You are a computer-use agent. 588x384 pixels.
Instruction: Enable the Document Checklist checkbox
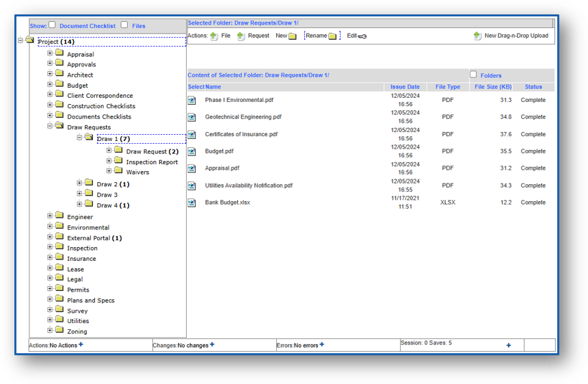coord(52,25)
